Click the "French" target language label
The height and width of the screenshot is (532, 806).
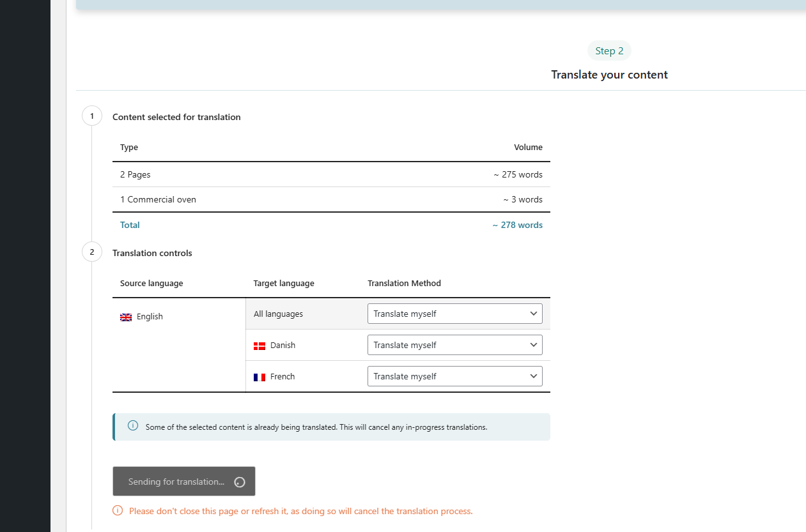point(283,376)
